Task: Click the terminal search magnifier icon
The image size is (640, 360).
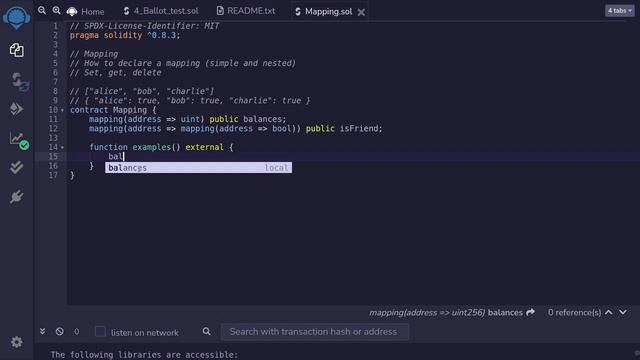Action: click(x=207, y=331)
